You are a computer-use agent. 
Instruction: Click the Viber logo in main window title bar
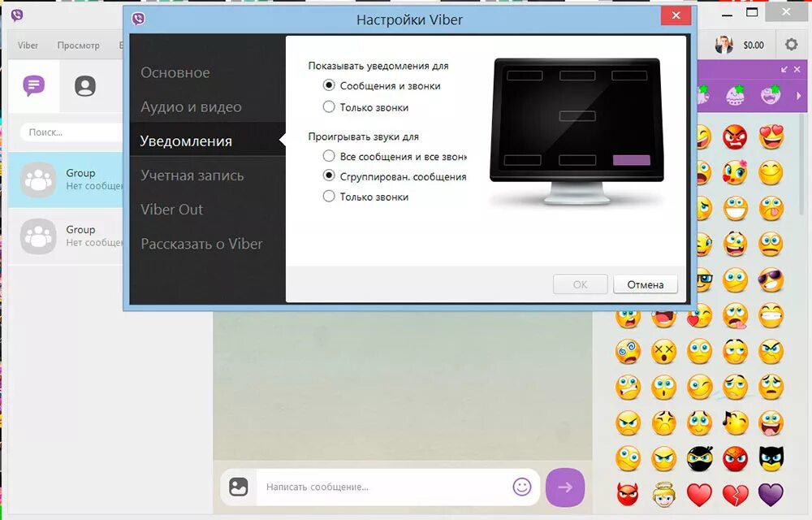coord(16,15)
